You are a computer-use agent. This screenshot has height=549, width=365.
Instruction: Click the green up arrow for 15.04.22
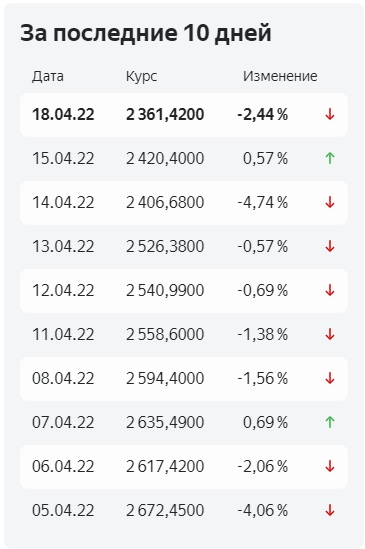point(330,158)
